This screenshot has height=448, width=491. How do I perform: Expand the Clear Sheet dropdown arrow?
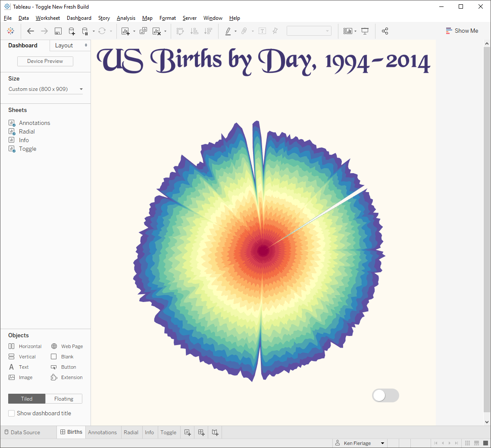pyautogui.click(x=165, y=31)
